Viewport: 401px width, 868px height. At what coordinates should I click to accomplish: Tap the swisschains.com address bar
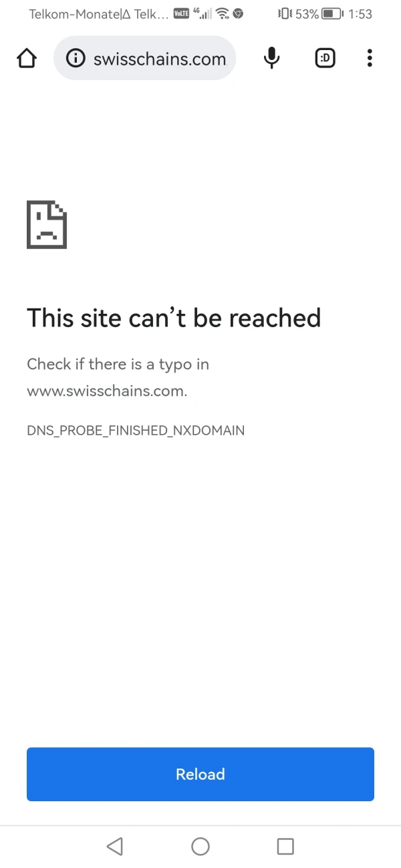[x=145, y=59]
